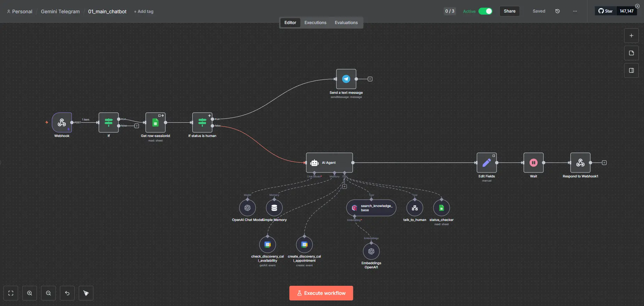
Task: Open the Telegram Send a text message node
Action: pos(346,79)
